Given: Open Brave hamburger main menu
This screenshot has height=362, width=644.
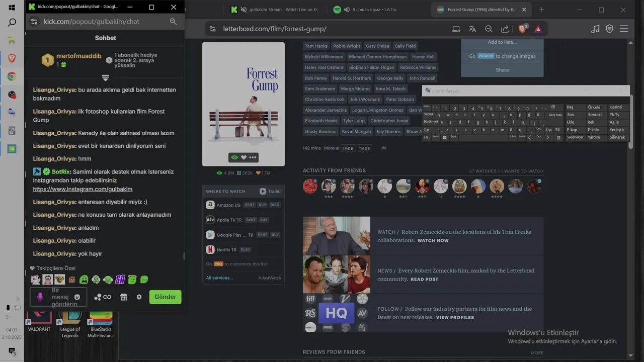Looking at the screenshot, I should click(624, 29).
